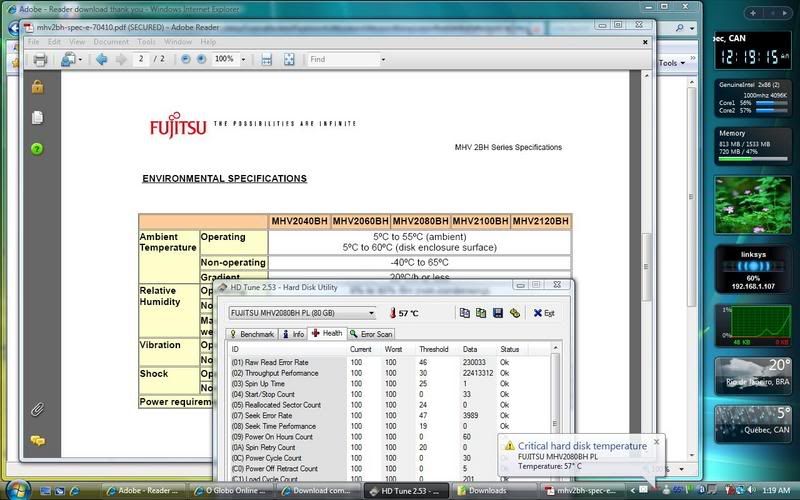Click the Exit button in HD Tune
The width and height of the screenshot is (800, 500).
pos(544,313)
